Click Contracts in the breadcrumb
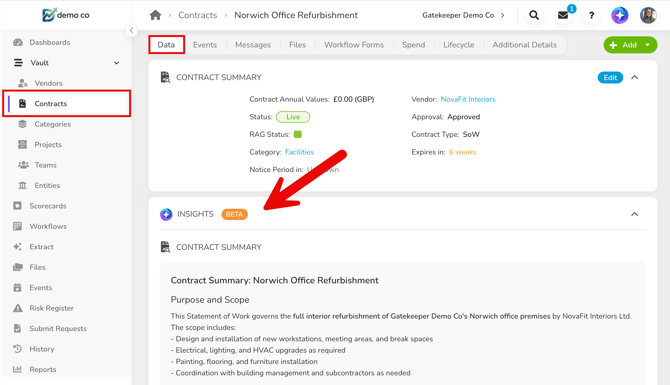The image size is (670, 385). click(x=197, y=15)
